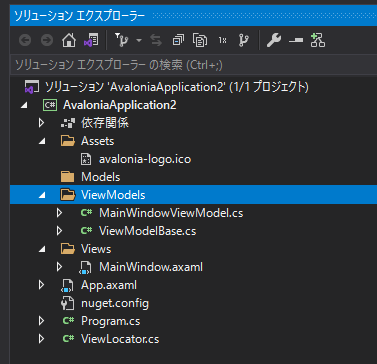Open Properties with the wrench icon
This screenshot has width=377, height=364.
[x=274, y=41]
